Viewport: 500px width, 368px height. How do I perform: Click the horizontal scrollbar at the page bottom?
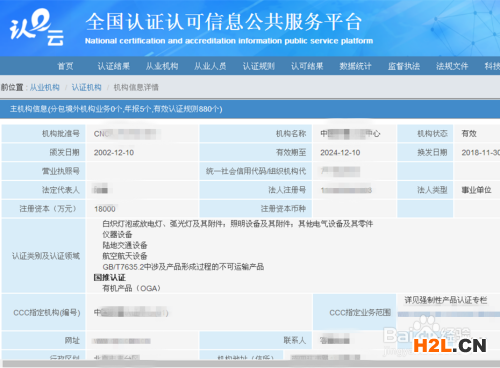click(x=250, y=364)
